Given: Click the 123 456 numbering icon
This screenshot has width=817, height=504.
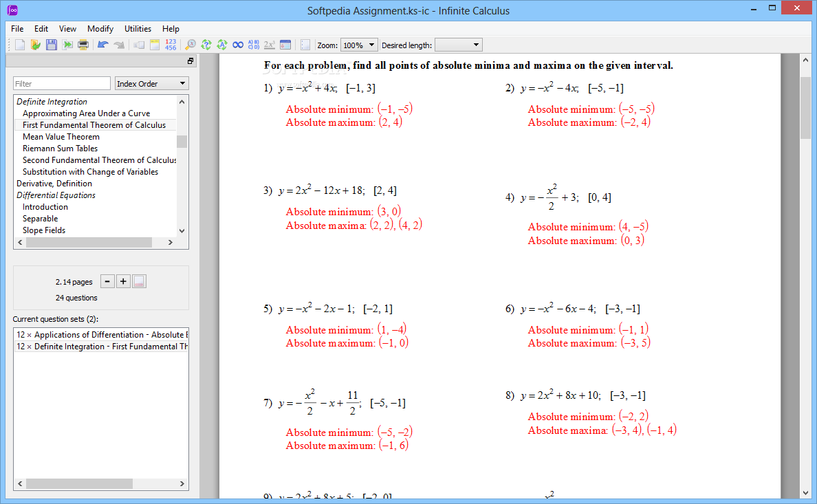Looking at the screenshot, I should coord(171,45).
